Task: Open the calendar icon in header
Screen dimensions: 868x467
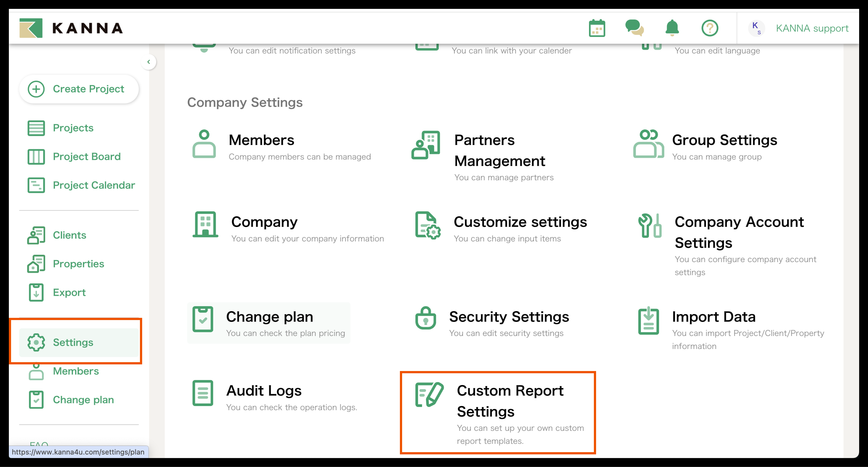Action: click(597, 28)
